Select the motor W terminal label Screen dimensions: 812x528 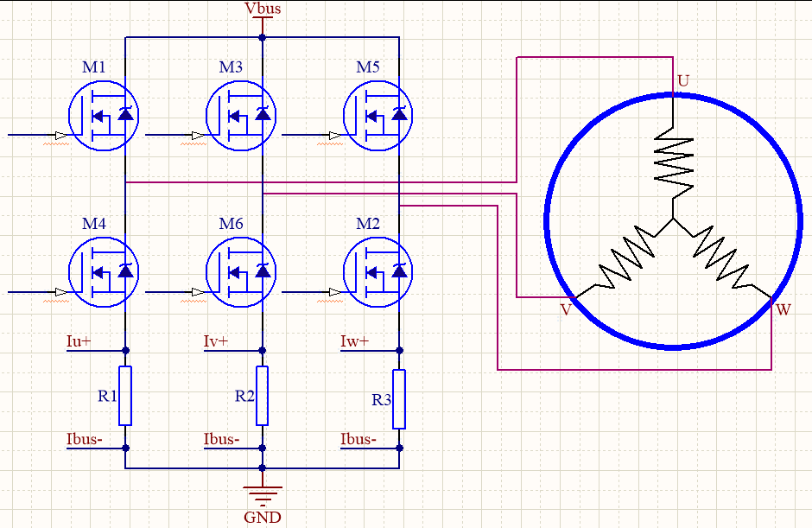(x=783, y=310)
